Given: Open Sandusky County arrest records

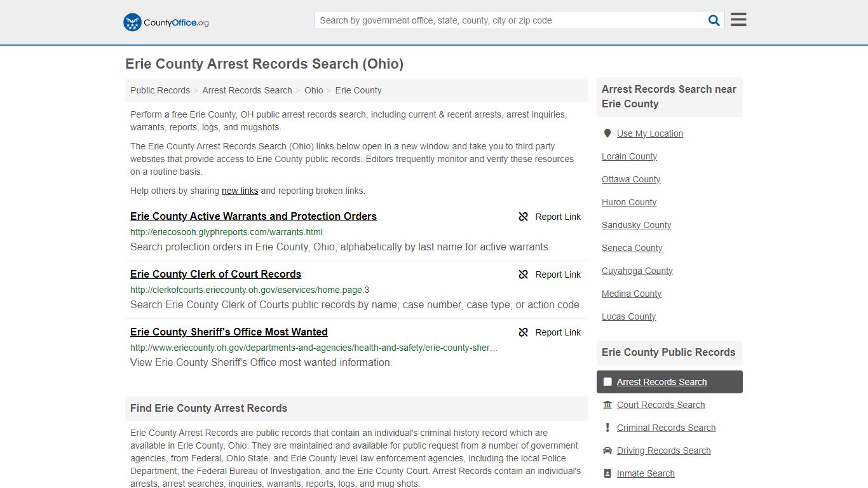Looking at the screenshot, I should (x=636, y=225).
